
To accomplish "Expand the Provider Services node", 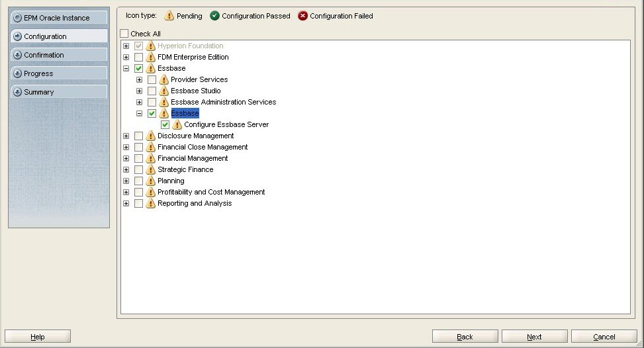I will pos(139,79).
